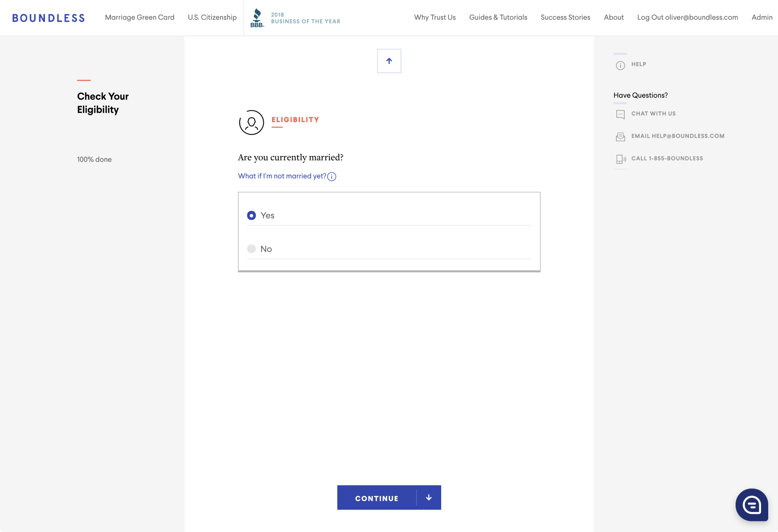Screen dimensions: 778x532
Task: Click Check Your Eligibility heading
Action: pos(103,103)
